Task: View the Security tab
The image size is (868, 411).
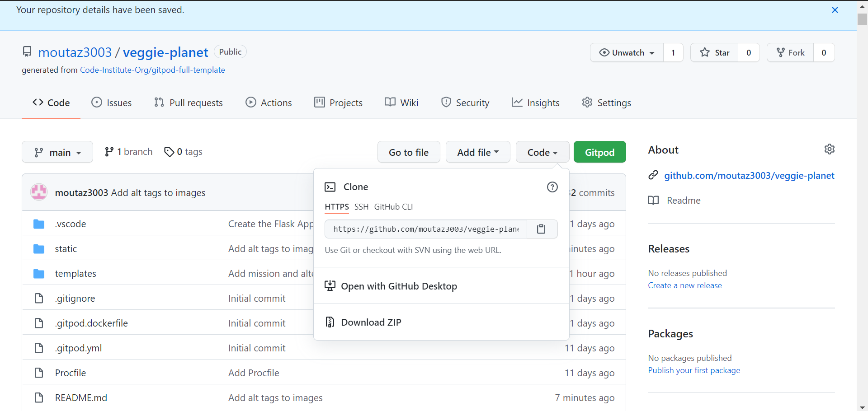Action: coord(465,103)
